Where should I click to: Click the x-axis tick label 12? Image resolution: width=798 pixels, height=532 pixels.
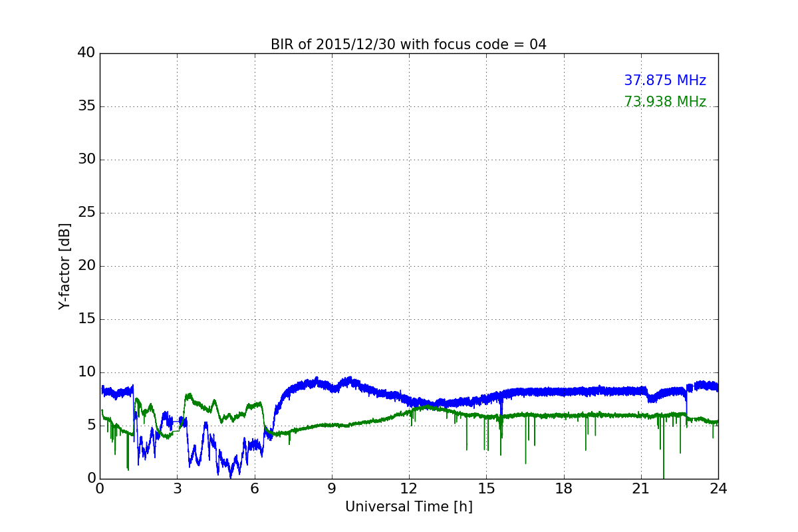coord(409,489)
